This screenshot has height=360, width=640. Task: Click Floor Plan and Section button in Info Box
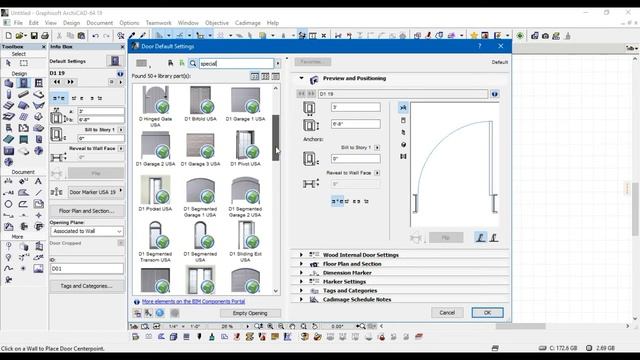[x=87, y=211]
